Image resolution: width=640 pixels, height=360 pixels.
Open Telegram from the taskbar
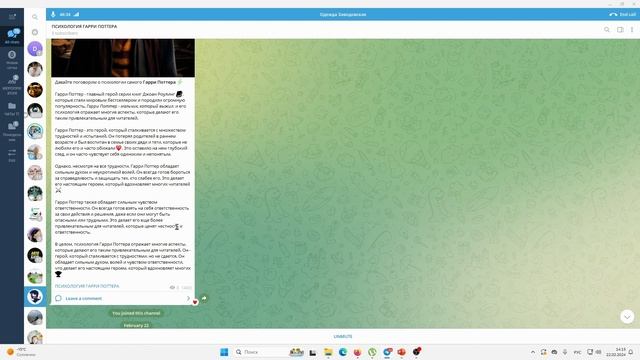coord(387,352)
